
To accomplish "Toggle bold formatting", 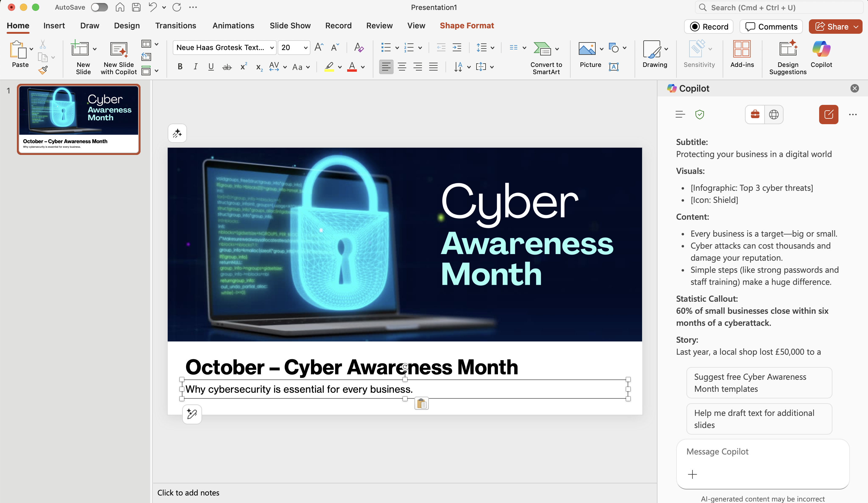I will 180,67.
